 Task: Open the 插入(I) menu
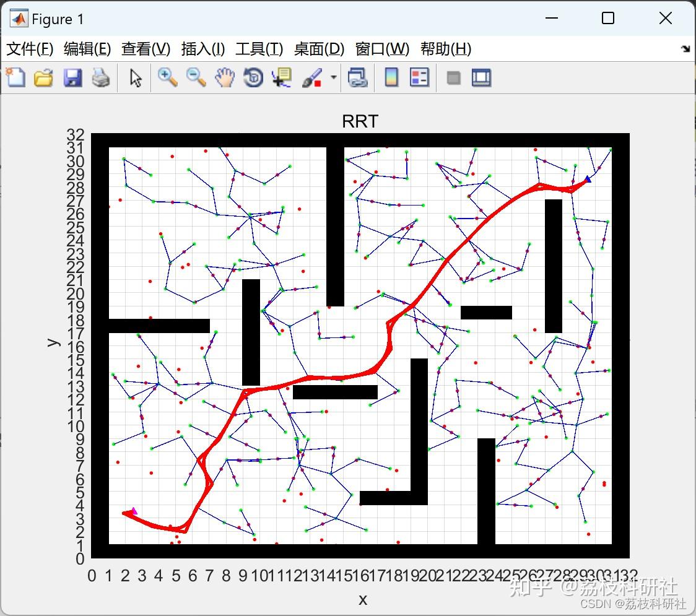click(203, 49)
